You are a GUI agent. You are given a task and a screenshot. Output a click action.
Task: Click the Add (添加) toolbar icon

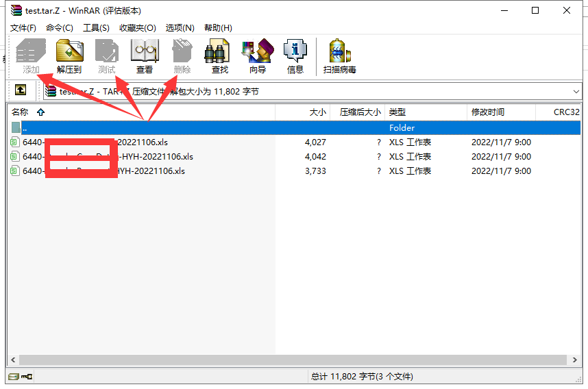[31, 55]
